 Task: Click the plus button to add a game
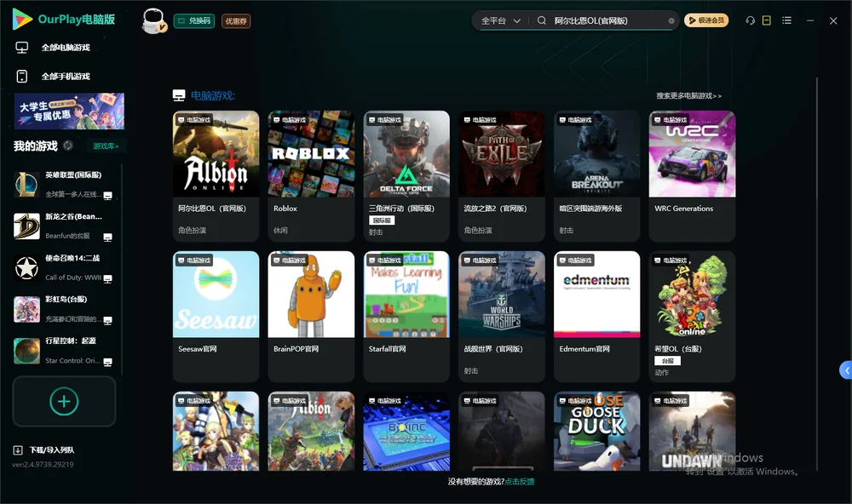click(x=64, y=401)
